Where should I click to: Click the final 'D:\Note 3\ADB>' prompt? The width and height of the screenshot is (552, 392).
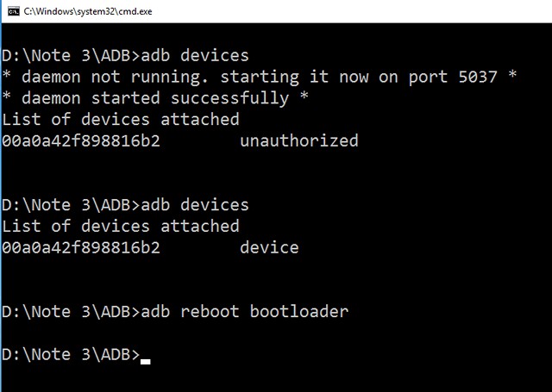click(x=70, y=354)
